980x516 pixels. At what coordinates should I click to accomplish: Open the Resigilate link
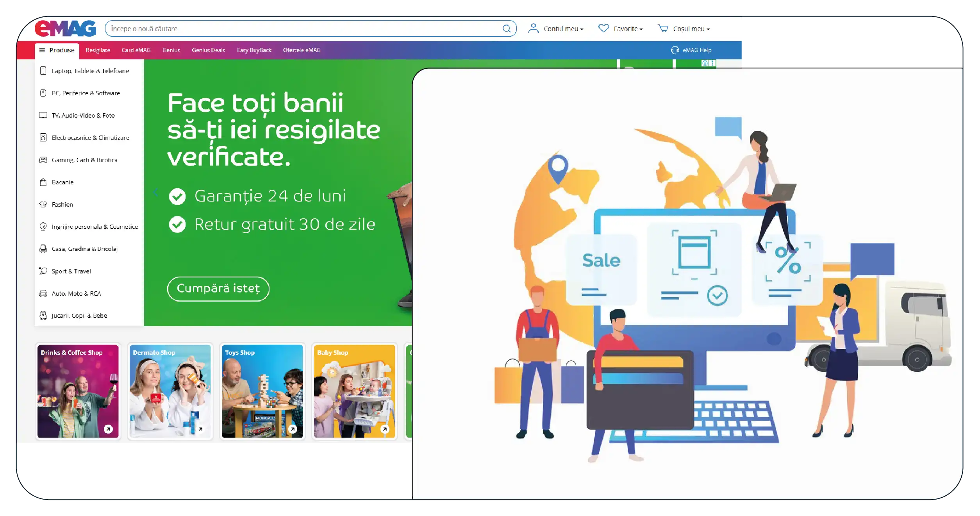98,50
